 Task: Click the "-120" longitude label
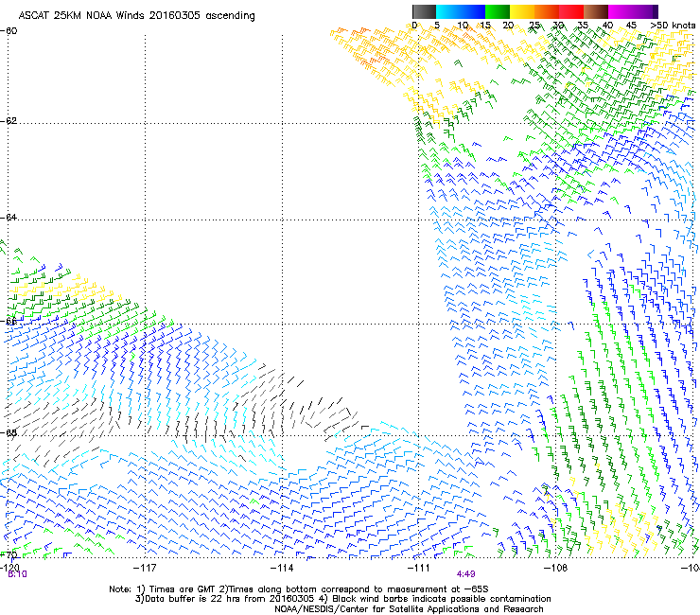(9, 568)
